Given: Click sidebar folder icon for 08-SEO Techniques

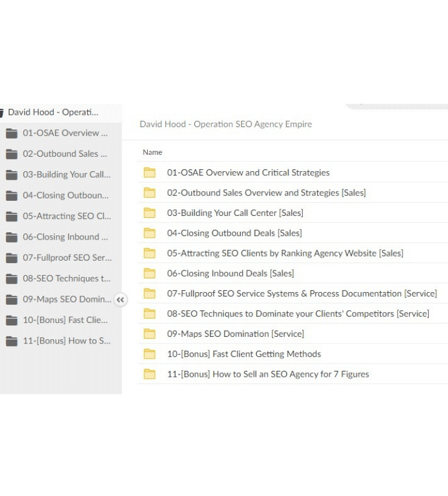Looking at the screenshot, I should [12, 279].
